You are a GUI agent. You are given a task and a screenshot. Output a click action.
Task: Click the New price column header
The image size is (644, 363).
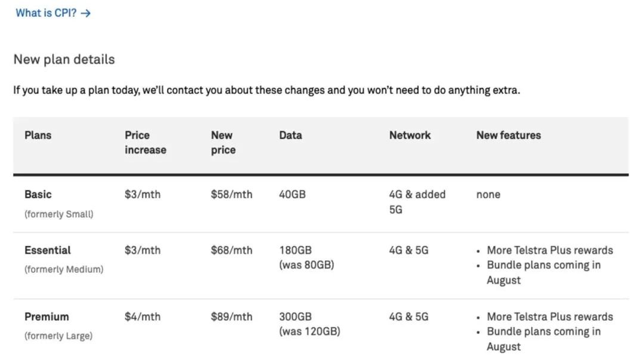click(224, 143)
